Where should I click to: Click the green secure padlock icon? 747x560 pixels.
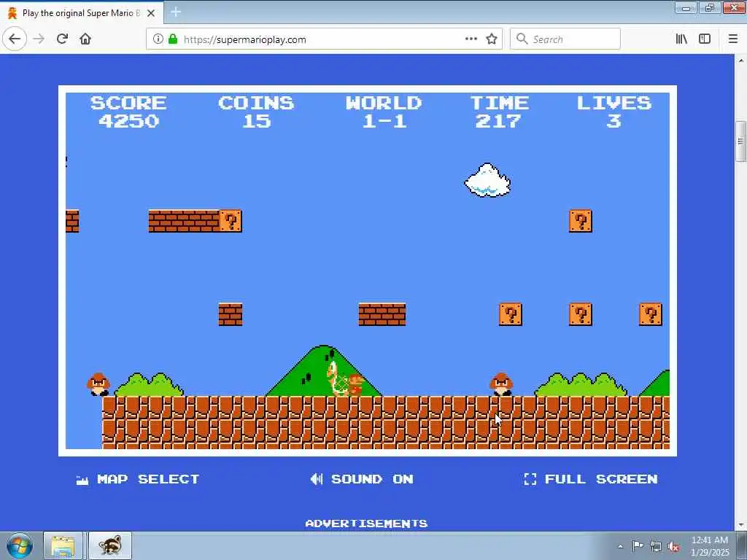[x=172, y=39]
